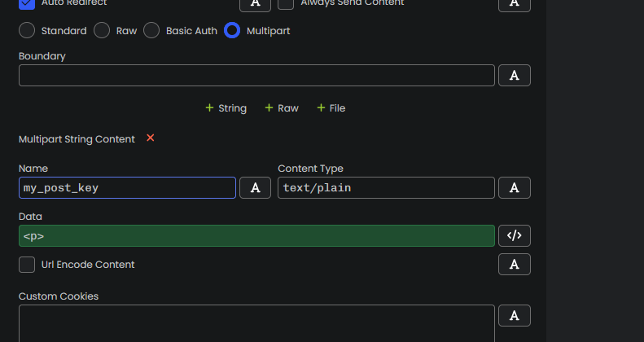644x342 pixels.
Task: Select the Raw radio option
Action: pyautogui.click(x=102, y=30)
